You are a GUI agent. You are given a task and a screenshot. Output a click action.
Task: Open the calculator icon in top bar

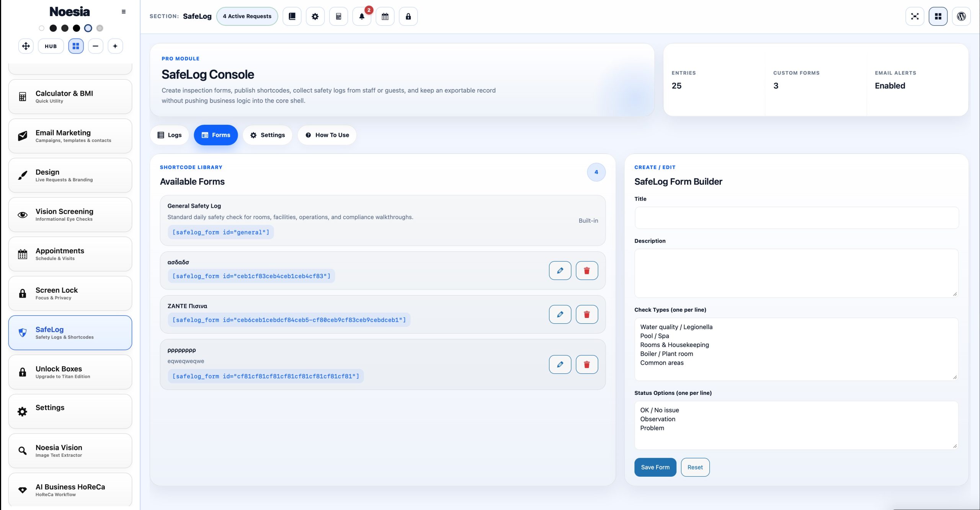tap(338, 16)
